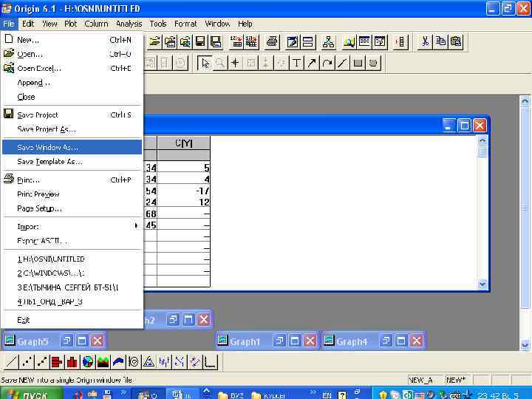Select the Text tool
532x399 pixels.
point(296,63)
